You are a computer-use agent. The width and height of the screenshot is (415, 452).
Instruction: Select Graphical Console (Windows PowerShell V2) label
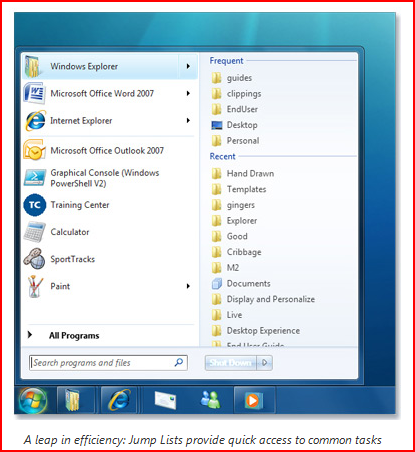(105, 178)
